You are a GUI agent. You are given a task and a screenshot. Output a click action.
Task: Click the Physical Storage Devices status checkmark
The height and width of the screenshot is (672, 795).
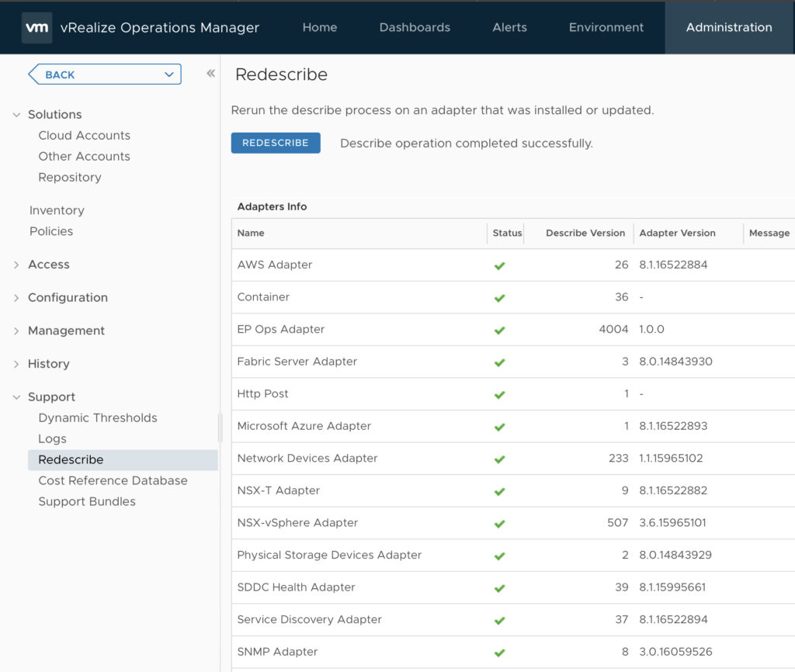click(x=499, y=556)
